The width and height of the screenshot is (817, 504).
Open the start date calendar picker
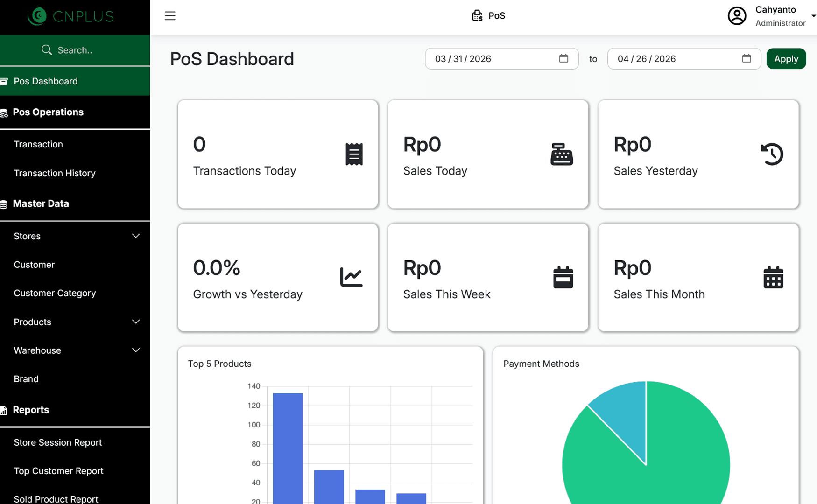(563, 58)
